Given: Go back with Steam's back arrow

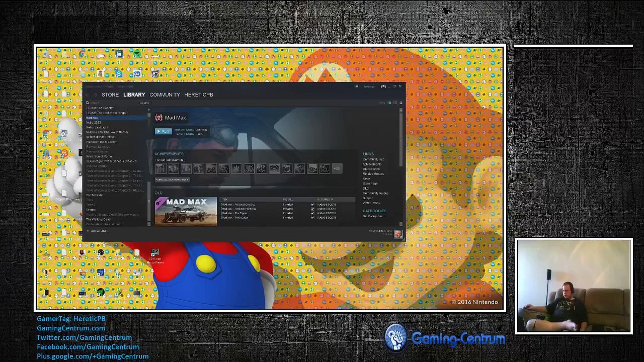Looking at the screenshot, I should point(88,95).
